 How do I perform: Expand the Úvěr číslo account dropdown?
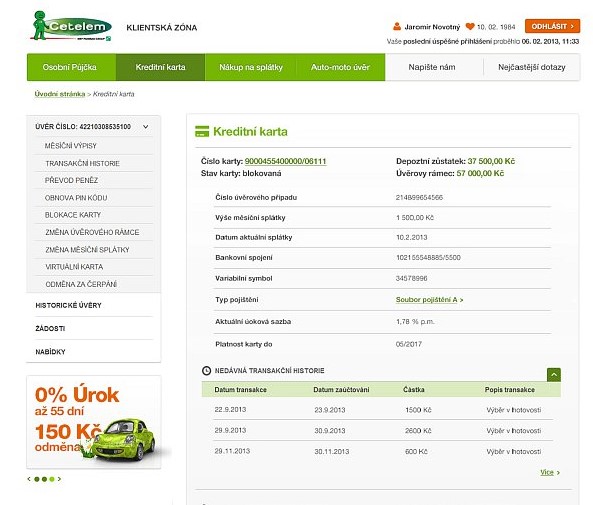146,127
